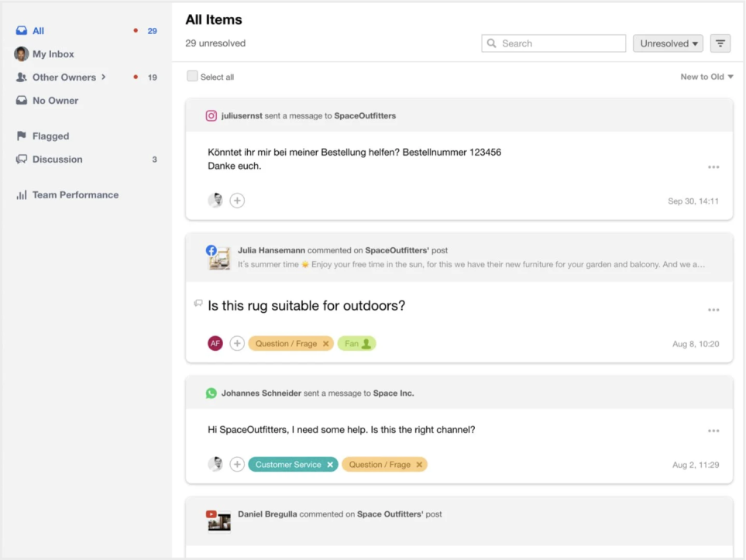This screenshot has height=560, width=746.
Task: Click the Fan tag with person icon
Action: [x=356, y=344]
